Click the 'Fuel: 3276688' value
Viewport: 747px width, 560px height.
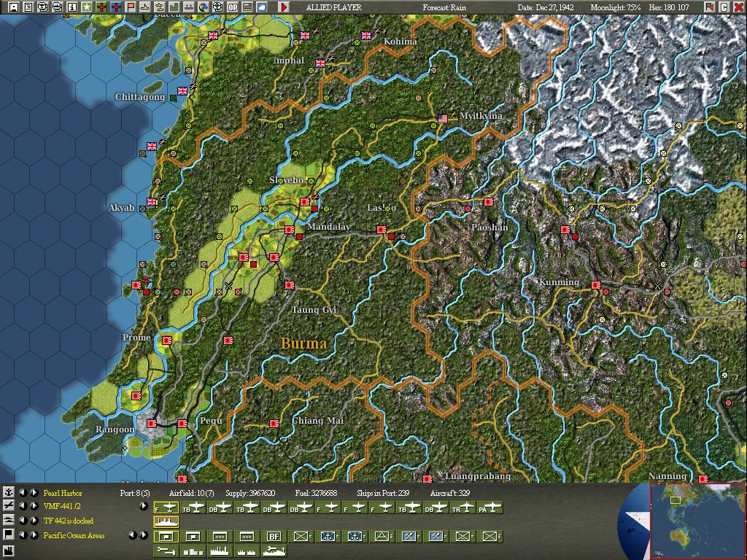(316, 493)
